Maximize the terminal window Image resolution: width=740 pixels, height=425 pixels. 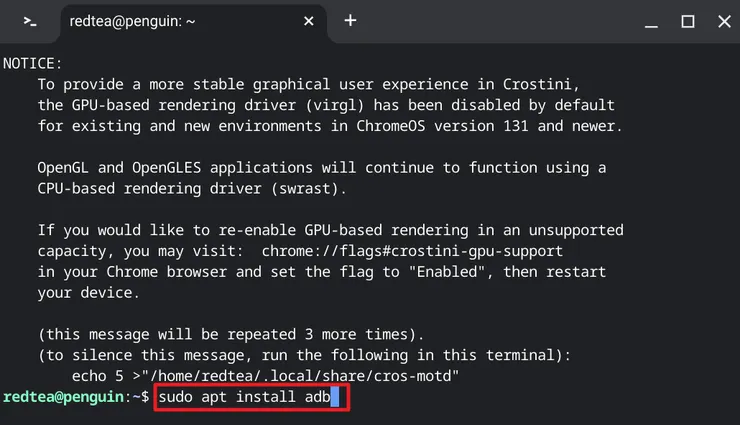[x=688, y=21]
